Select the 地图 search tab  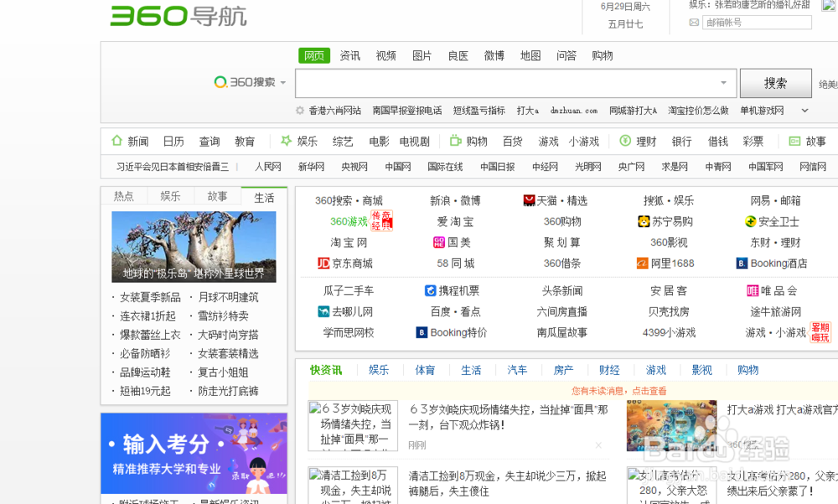[x=530, y=55]
